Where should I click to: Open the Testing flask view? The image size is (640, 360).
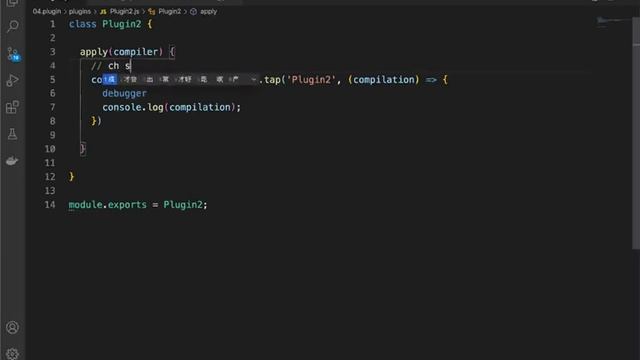13,134
